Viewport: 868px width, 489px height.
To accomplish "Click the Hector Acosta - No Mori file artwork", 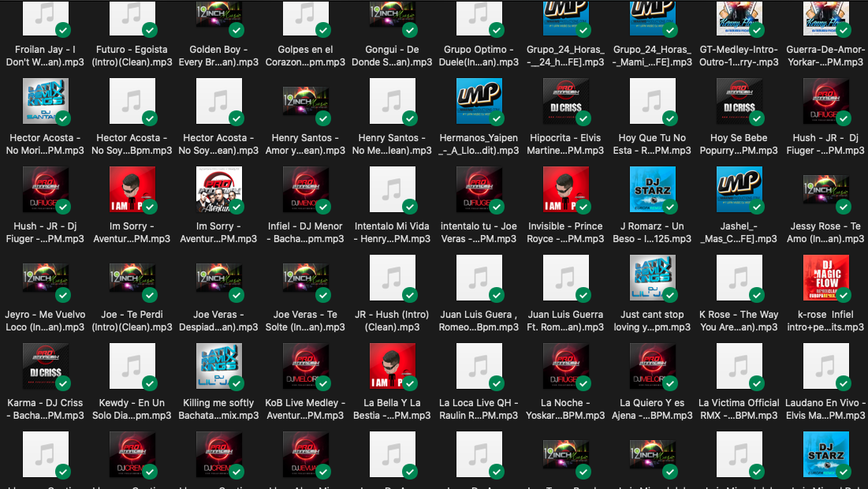I will (46, 102).
